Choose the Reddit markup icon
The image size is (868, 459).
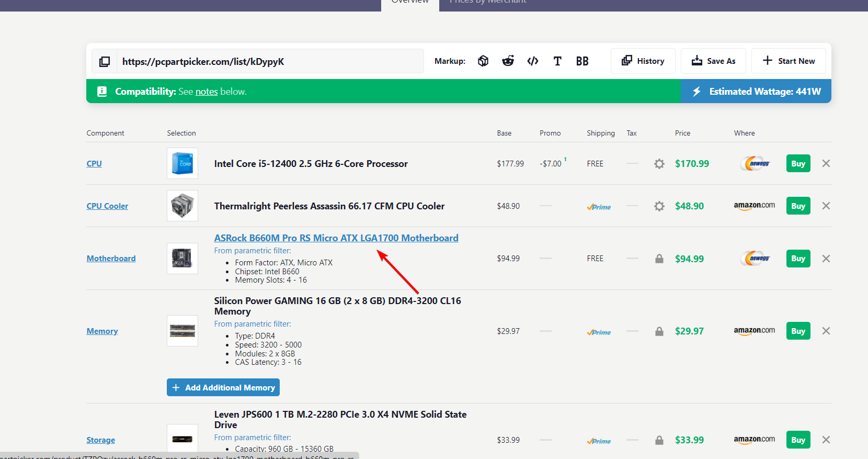(508, 61)
